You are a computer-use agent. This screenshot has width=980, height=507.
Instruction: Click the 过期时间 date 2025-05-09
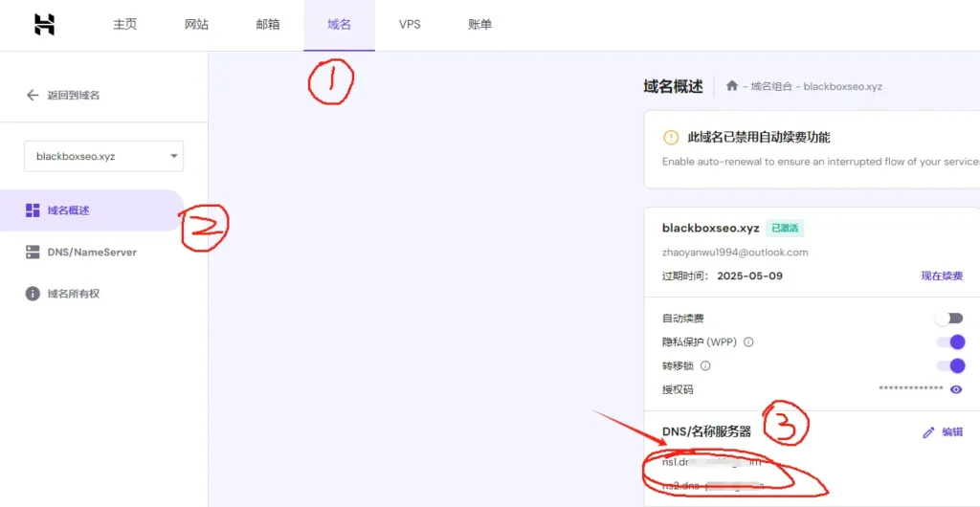(x=750, y=276)
